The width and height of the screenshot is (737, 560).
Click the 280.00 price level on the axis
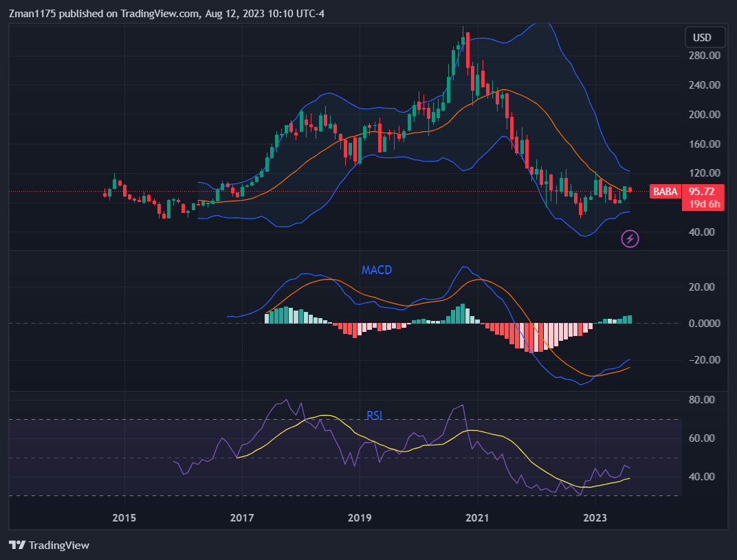[x=703, y=56]
